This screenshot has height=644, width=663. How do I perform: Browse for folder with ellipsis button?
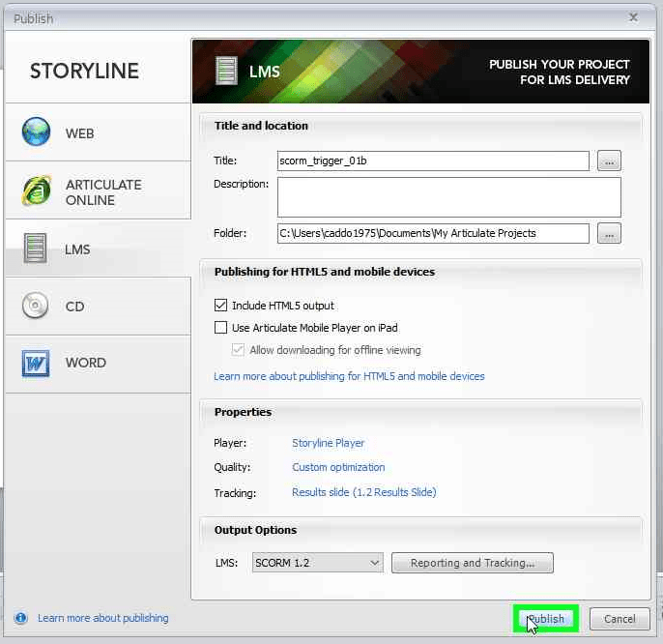(609, 233)
